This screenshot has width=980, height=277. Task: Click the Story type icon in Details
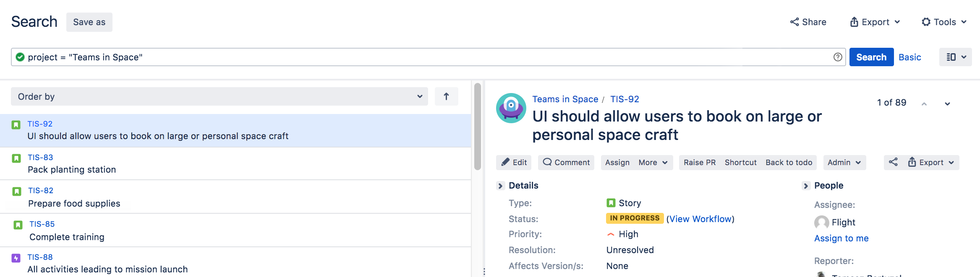pos(611,203)
